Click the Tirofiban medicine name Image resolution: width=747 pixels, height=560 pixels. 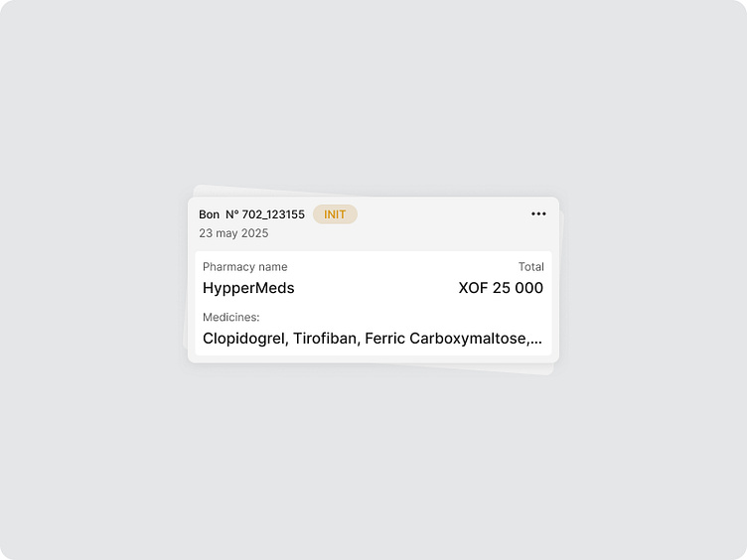[326, 339]
